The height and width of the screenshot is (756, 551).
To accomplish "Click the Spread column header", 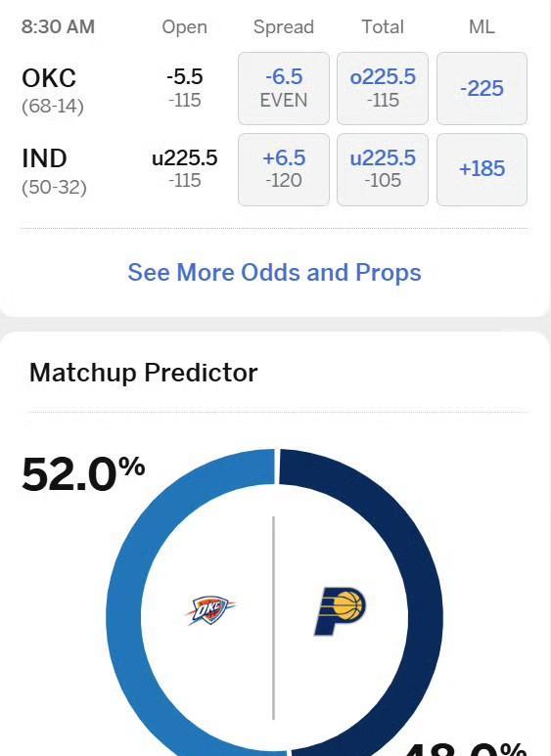I will [x=284, y=27].
